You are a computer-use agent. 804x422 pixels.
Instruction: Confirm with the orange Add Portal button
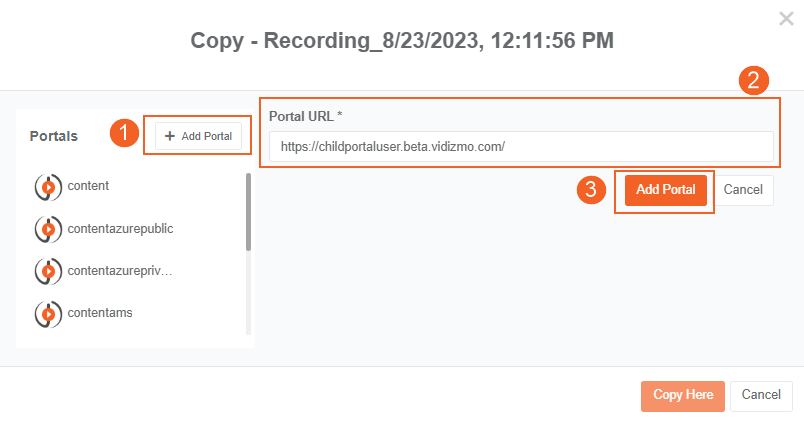(665, 190)
